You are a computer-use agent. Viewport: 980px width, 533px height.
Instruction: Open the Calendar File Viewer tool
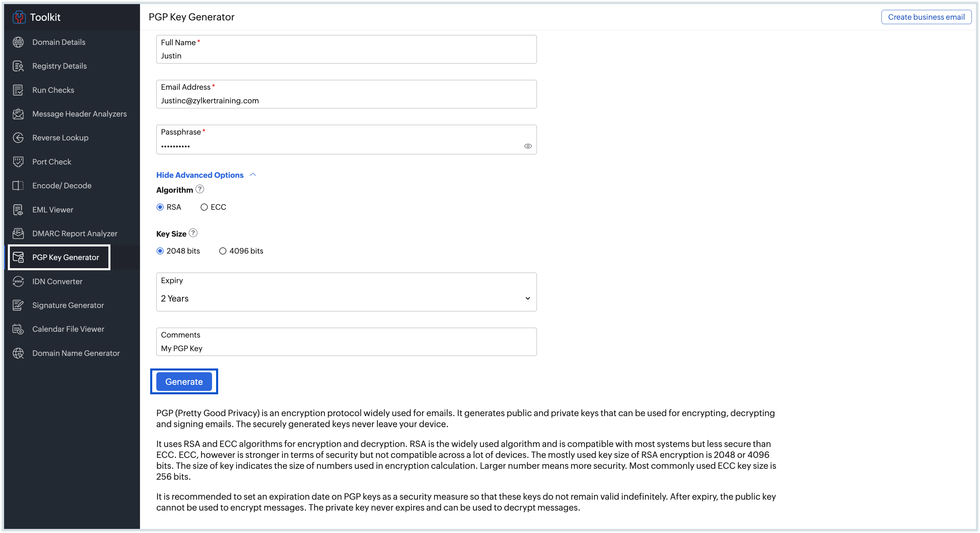(68, 329)
